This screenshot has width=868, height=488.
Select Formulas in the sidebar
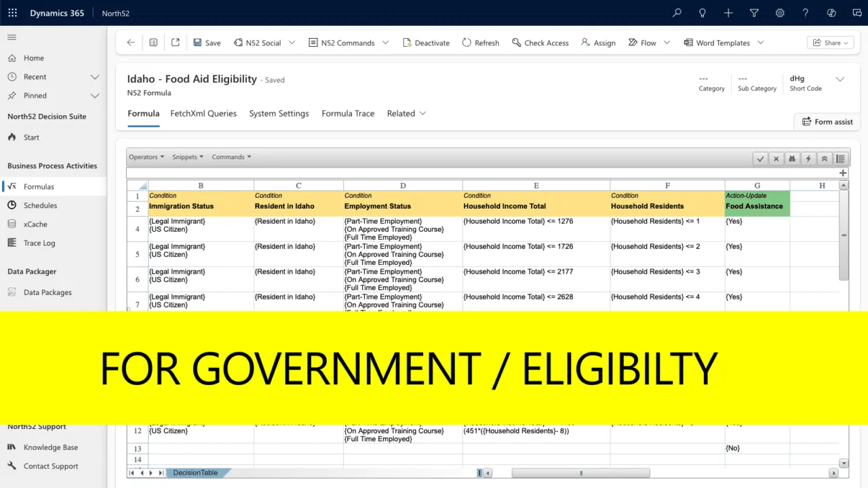tap(53, 186)
